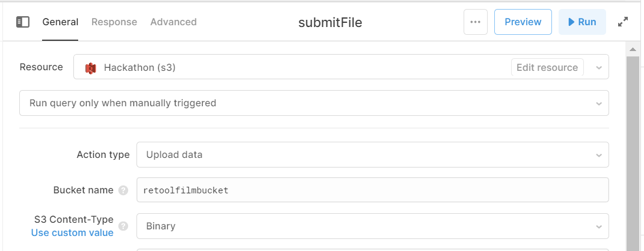The image size is (644, 251).
Task: Open the Action type dropdown
Action: pyautogui.click(x=373, y=154)
